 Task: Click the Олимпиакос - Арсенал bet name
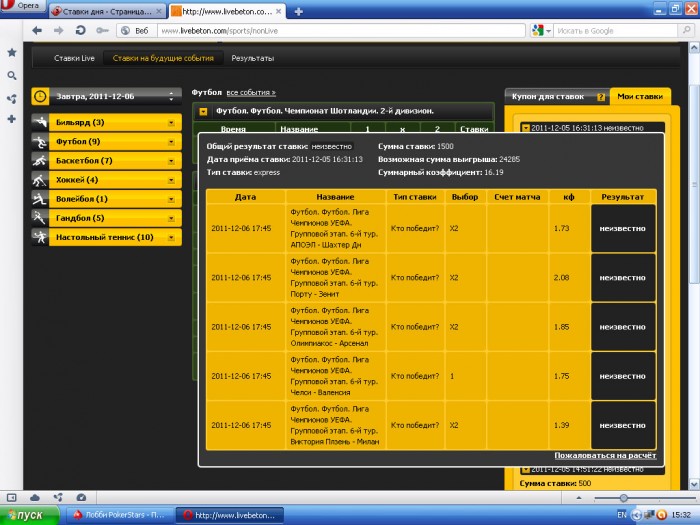[x=329, y=343]
